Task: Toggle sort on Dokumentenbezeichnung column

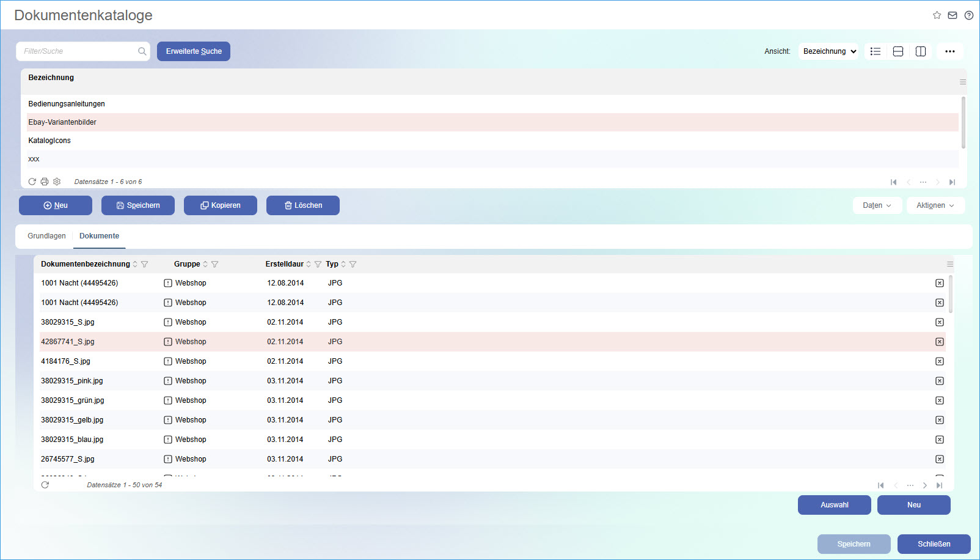Action: point(135,264)
